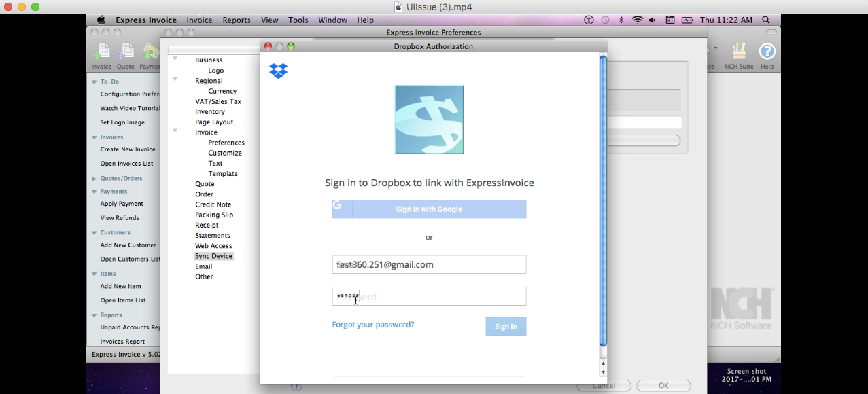Open the View menu

(269, 20)
